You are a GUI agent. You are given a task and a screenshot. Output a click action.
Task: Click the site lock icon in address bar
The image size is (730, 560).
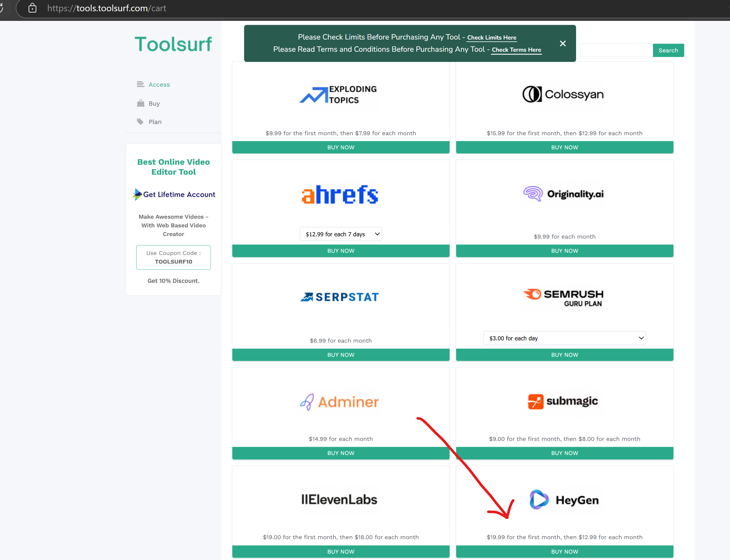click(x=32, y=8)
